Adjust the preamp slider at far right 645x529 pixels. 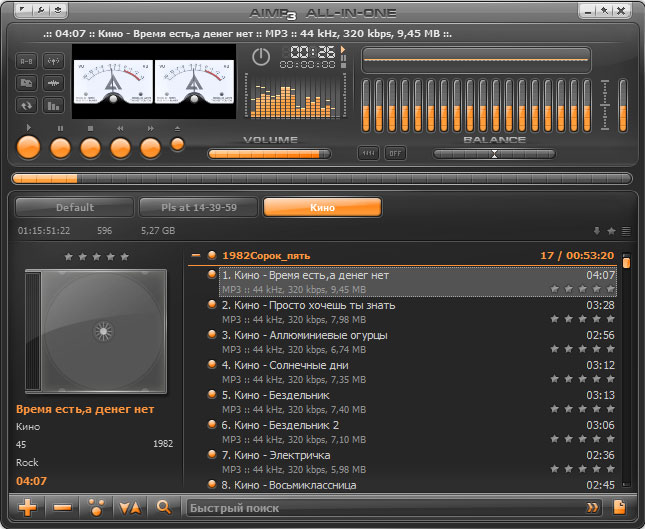(623, 106)
